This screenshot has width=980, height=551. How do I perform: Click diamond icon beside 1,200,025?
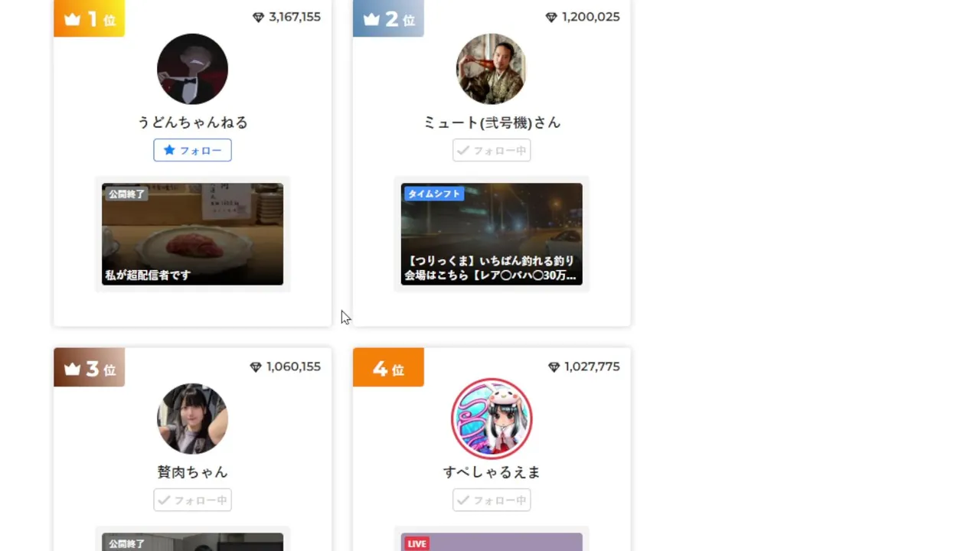click(551, 17)
